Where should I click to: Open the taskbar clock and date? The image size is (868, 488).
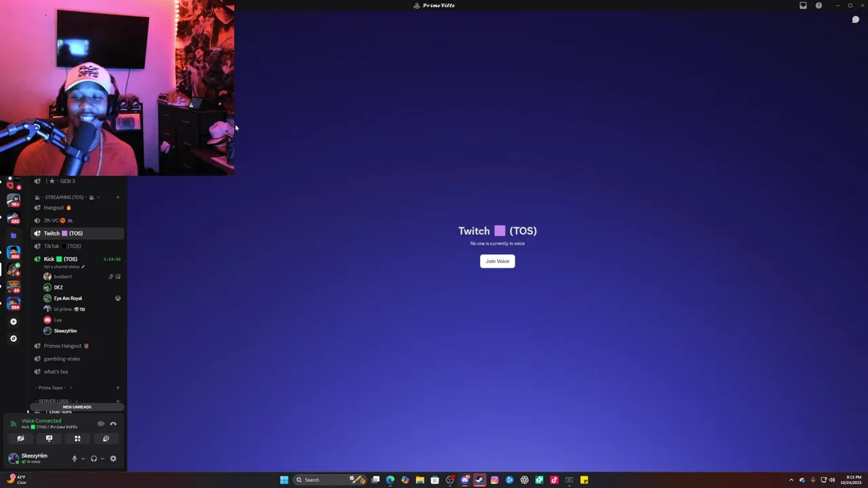click(852, 480)
